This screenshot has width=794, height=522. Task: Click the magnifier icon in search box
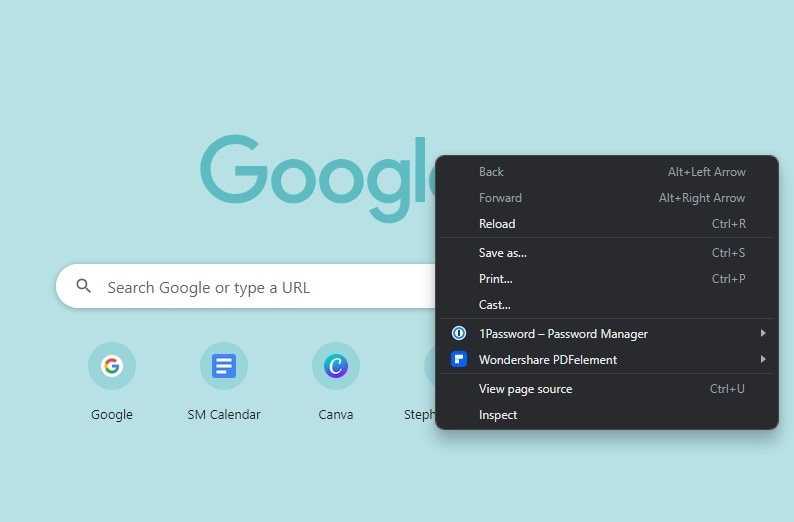tap(84, 286)
